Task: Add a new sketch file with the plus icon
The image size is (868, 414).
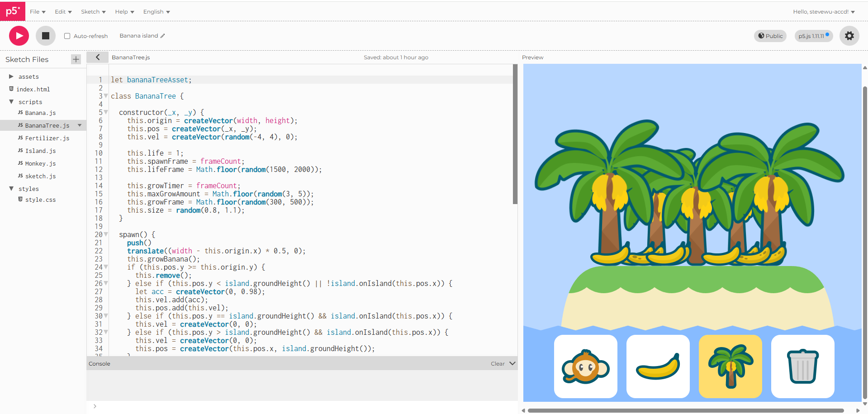Action: point(75,59)
